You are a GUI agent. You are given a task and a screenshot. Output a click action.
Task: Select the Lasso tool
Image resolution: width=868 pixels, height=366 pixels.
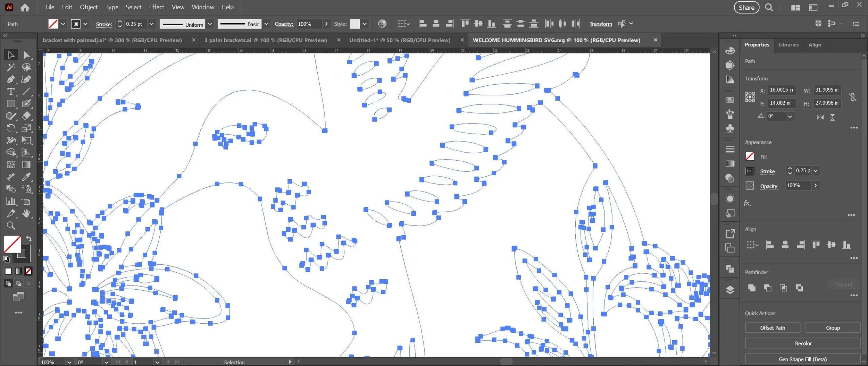pos(26,67)
